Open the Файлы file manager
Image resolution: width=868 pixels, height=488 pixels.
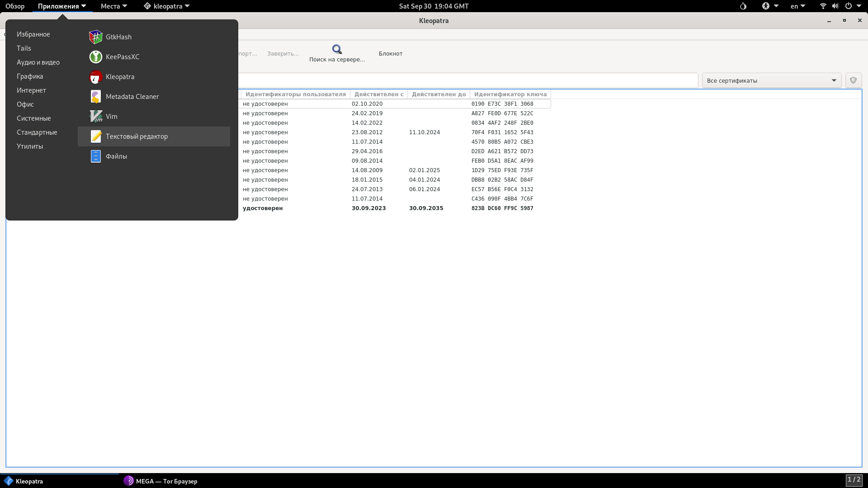116,156
